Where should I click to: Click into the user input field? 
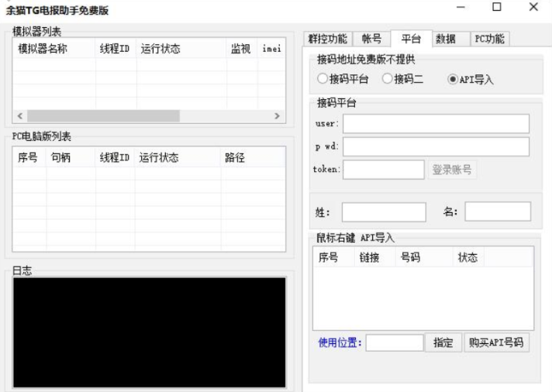click(436, 124)
